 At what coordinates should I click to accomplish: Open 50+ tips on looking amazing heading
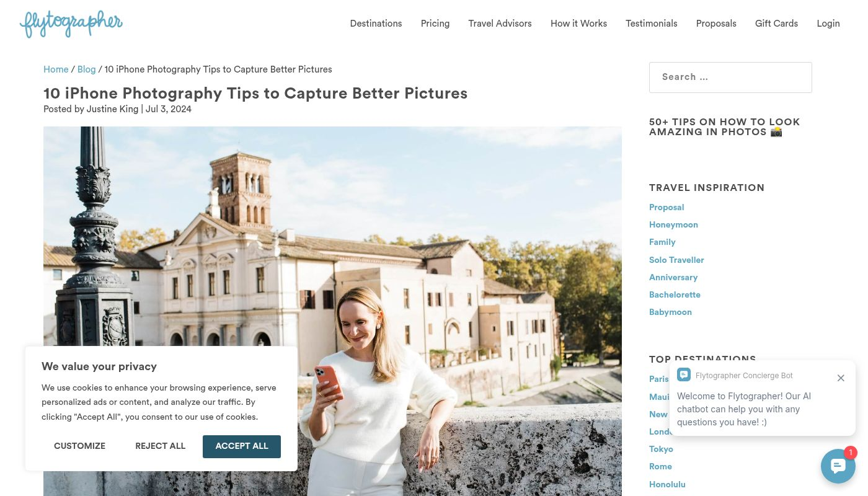[x=725, y=127]
